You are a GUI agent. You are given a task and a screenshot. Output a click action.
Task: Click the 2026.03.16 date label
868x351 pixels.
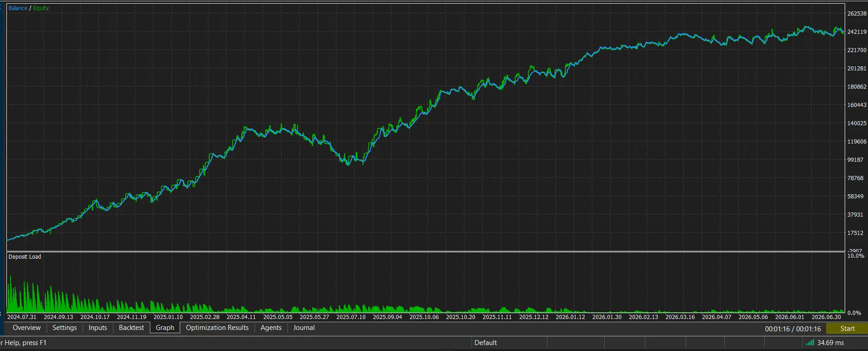[x=680, y=317]
